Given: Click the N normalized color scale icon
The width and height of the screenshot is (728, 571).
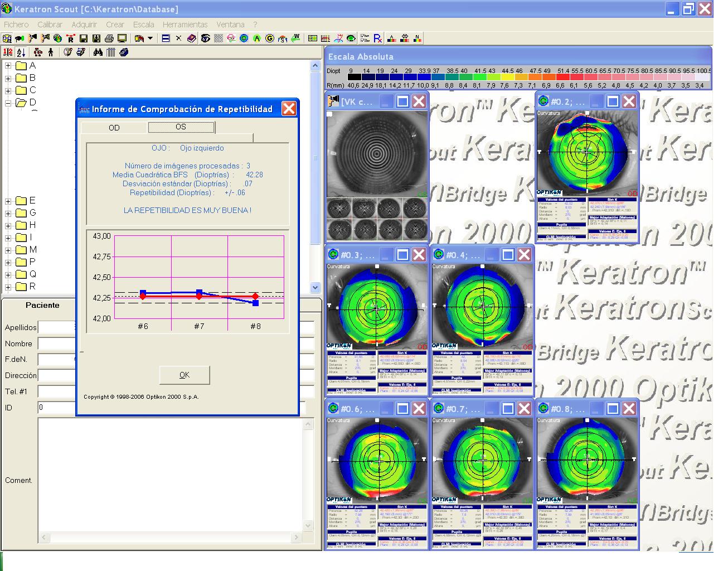Looking at the screenshot, I should tap(418, 38).
